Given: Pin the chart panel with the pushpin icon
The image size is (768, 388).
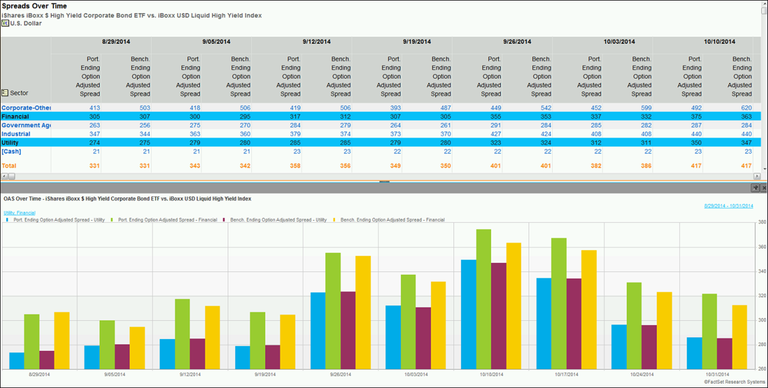Looking at the screenshot, I should [755, 188].
